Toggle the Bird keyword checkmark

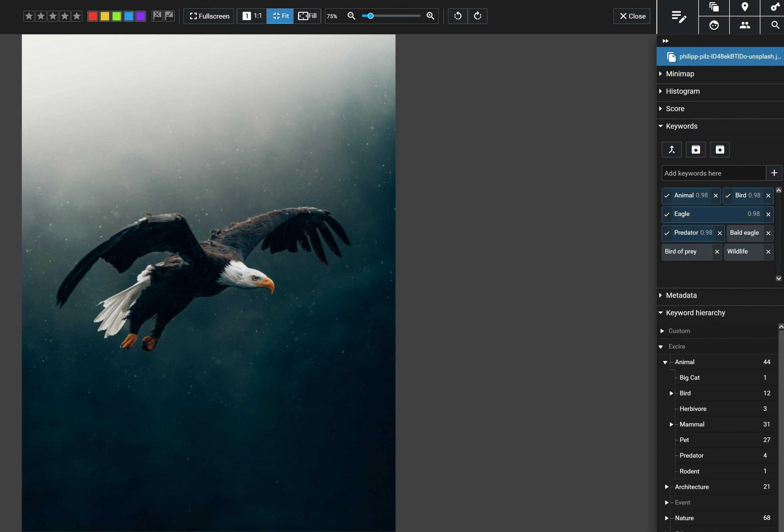click(x=728, y=196)
